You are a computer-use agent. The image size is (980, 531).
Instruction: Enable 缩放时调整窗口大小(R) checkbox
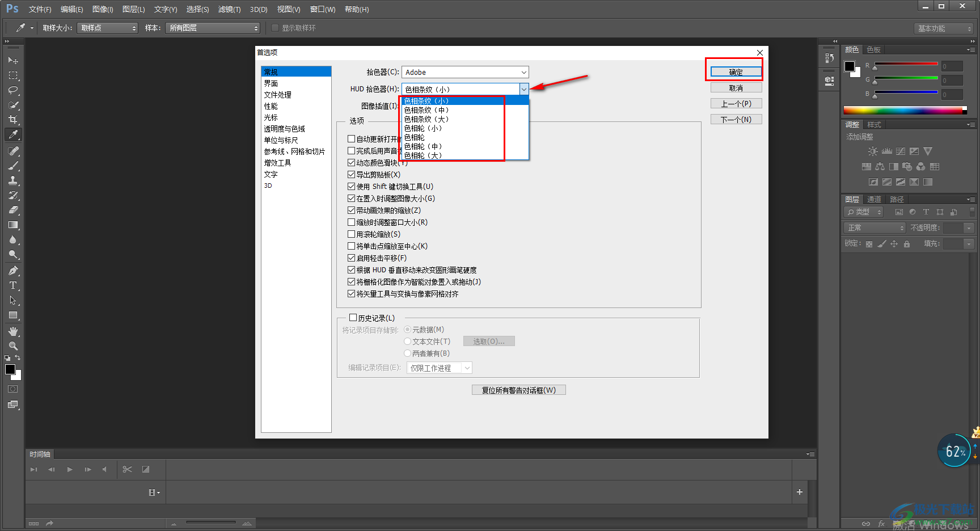click(x=351, y=222)
